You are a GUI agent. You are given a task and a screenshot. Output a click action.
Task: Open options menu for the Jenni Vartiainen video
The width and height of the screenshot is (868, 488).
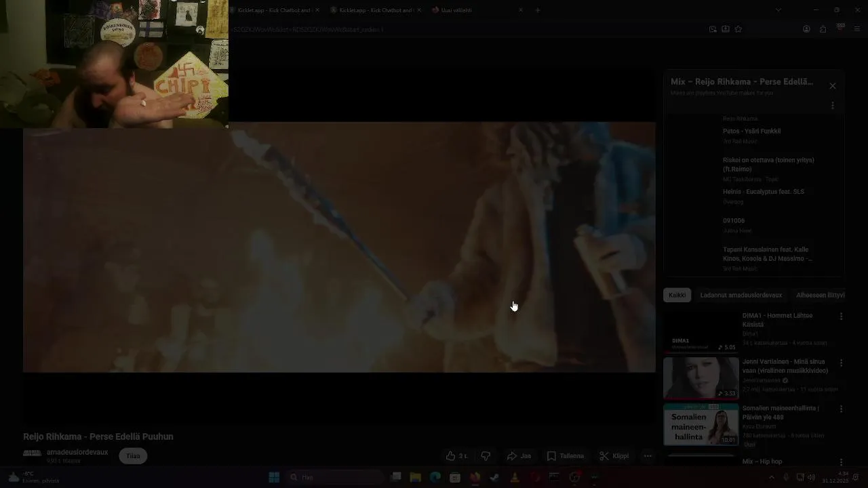point(841,363)
